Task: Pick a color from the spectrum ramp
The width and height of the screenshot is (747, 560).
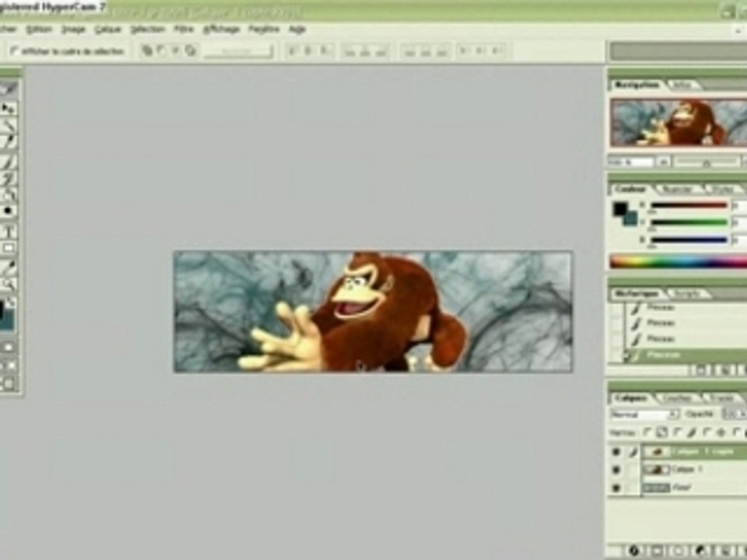Action: coord(679,261)
